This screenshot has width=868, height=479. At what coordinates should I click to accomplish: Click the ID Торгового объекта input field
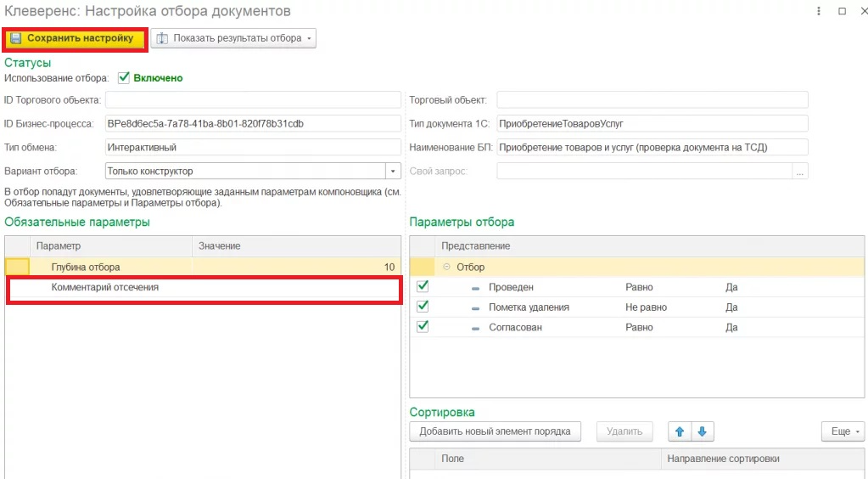(252, 100)
